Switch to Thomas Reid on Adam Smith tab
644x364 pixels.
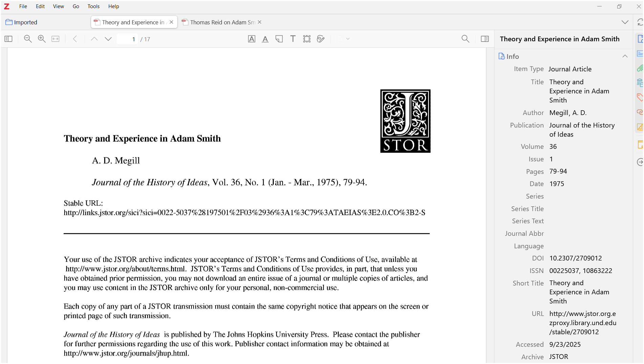pos(222,22)
